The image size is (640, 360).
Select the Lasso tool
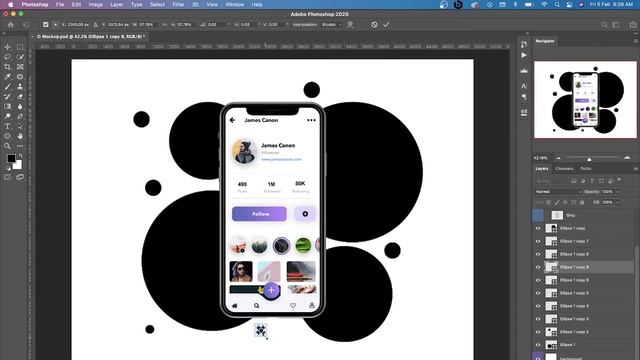pyautogui.click(x=7, y=57)
